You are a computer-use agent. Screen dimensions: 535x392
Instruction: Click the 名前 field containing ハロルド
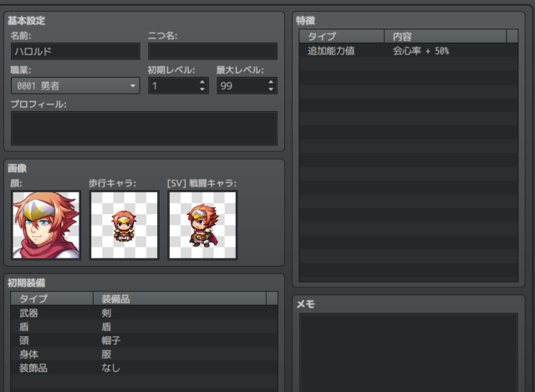coord(75,52)
